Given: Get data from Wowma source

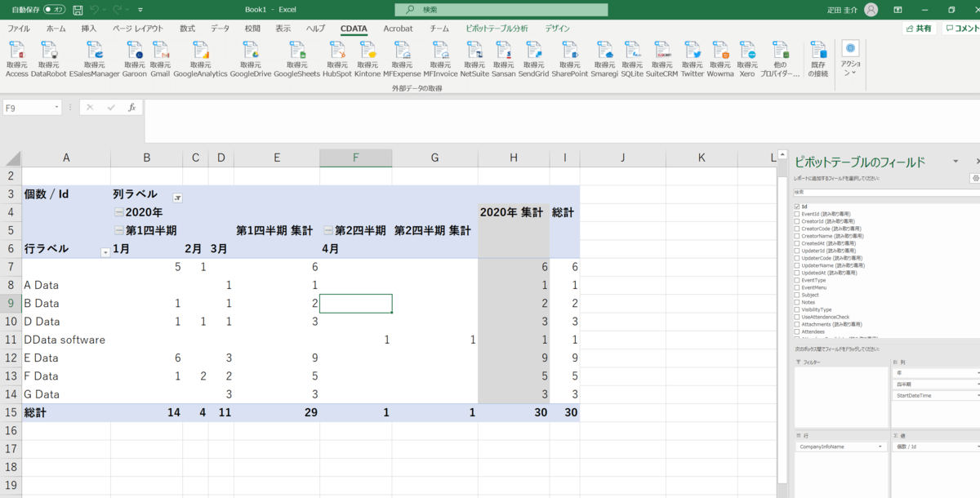Looking at the screenshot, I should (720, 60).
